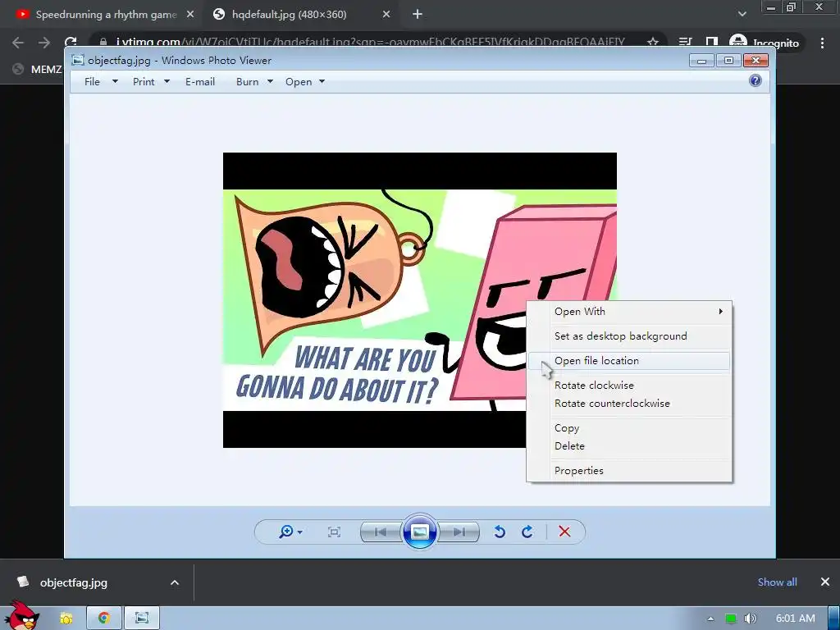Image resolution: width=840 pixels, height=630 pixels.
Task: Open a new Chrome tab
Action: point(418,15)
